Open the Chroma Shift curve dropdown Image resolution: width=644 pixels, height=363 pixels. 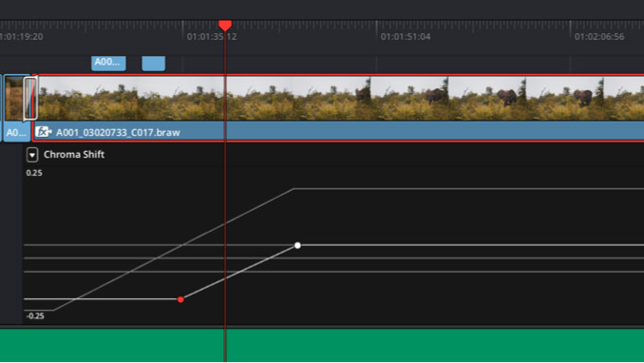click(32, 155)
